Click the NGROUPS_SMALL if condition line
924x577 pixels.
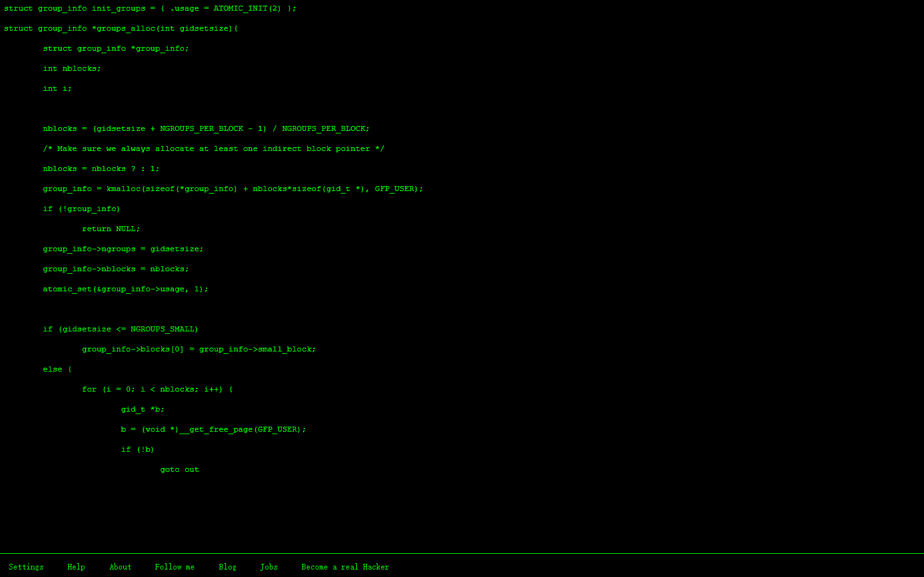click(x=120, y=330)
